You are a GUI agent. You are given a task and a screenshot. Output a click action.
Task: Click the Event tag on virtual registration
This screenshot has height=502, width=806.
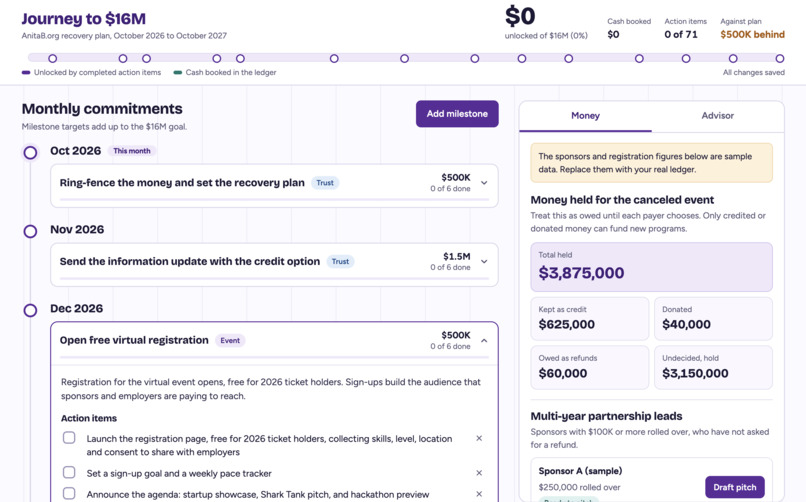pyautogui.click(x=230, y=341)
